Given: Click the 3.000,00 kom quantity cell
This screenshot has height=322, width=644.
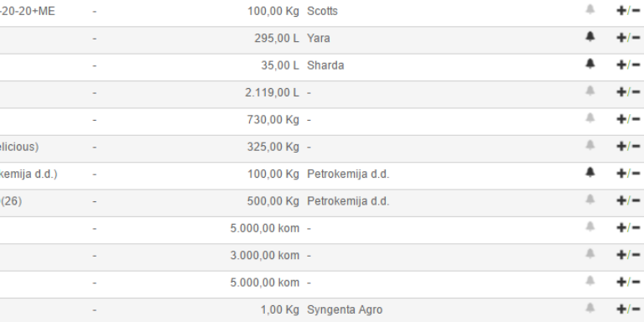Looking at the screenshot, I should pyautogui.click(x=264, y=256).
